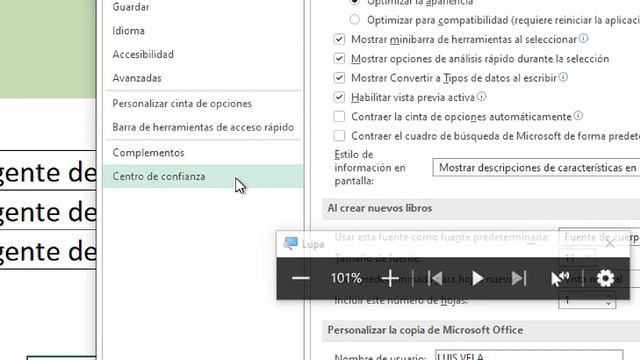The width and height of the screenshot is (640, 360).
Task: Click Lupa play reading button
Action: (477, 278)
